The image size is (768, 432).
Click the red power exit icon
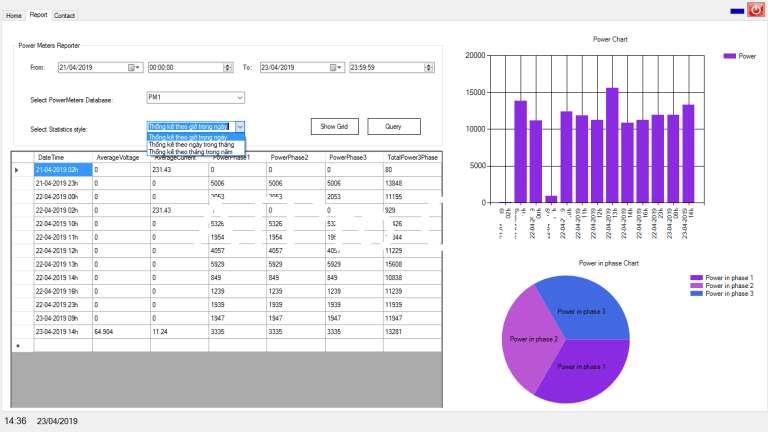[755, 9]
